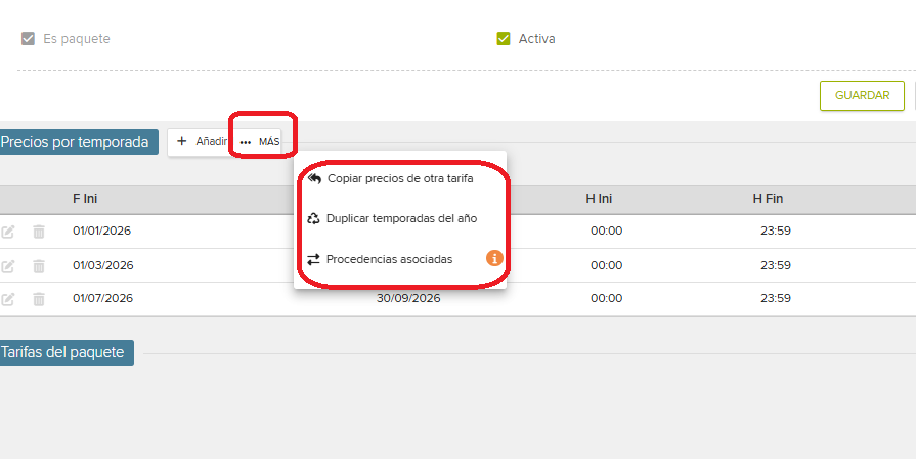The width and height of the screenshot is (916, 459).
Task: Click the H Ini column header
Action: pyautogui.click(x=599, y=199)
